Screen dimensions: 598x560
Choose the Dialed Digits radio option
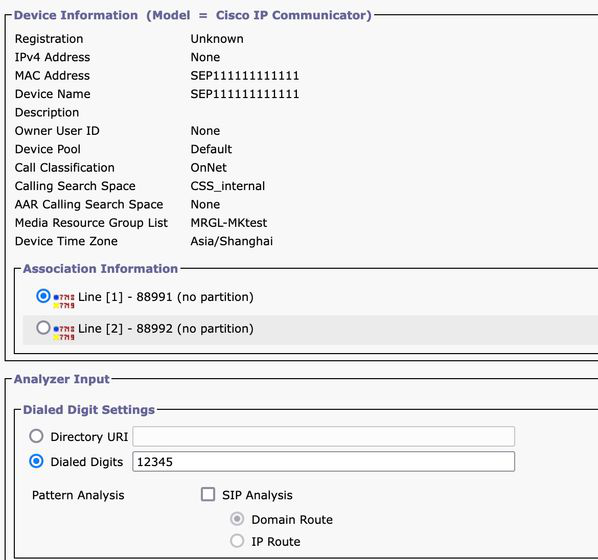[36, 461]
